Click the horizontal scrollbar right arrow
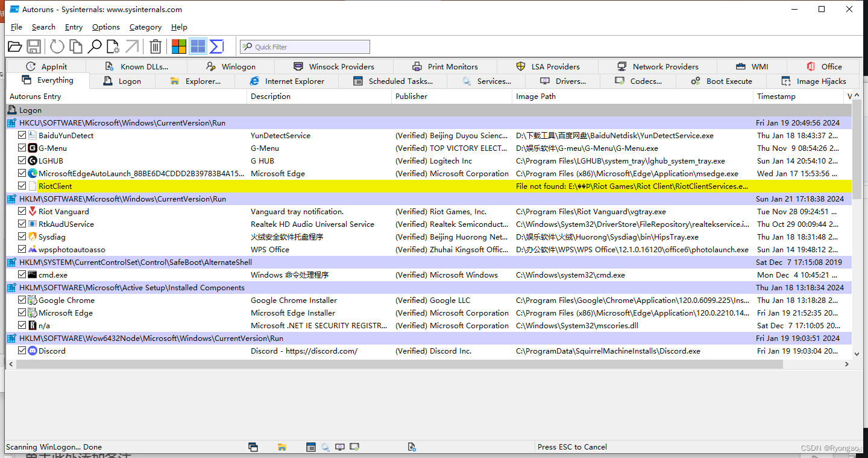 click(847, 364)
